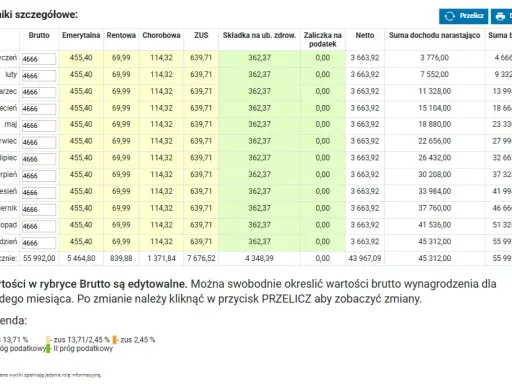
Task: Click cumulative income 18 880,00 in maj row
Action: tap(435, 124)
